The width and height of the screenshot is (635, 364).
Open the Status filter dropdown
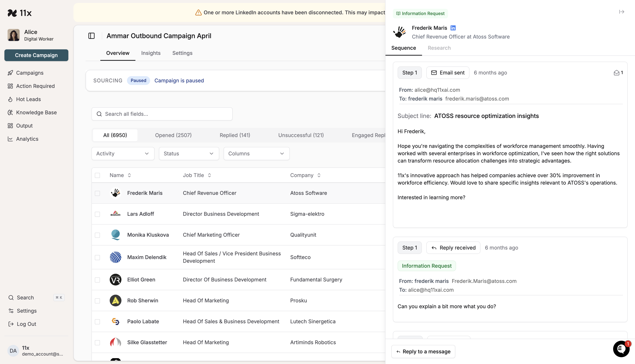(x=189, y=154)
